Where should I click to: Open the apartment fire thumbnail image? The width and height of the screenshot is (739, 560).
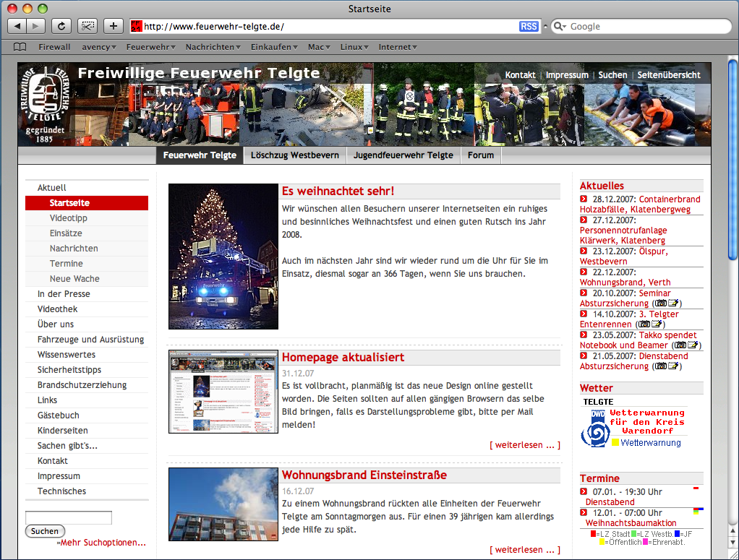(223, 504)
